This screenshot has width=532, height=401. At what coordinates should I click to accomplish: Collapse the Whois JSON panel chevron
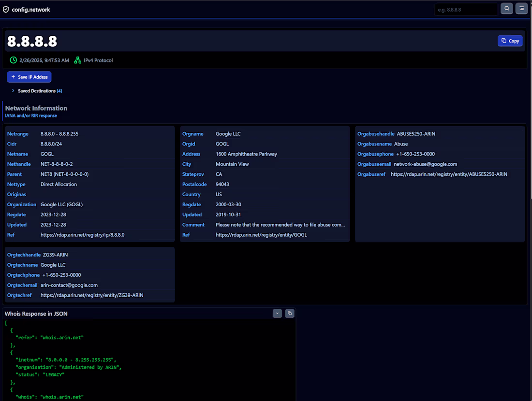277,313
